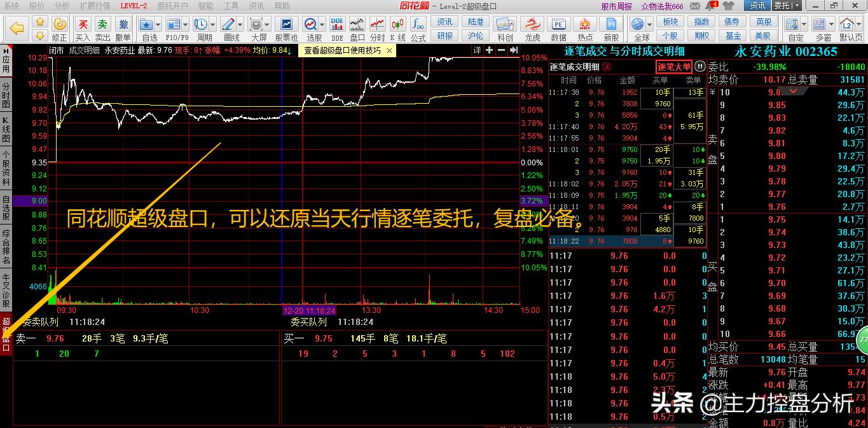868x428 pixels.
Task: Open the 委托开户 menu
Action: point(173,6)
